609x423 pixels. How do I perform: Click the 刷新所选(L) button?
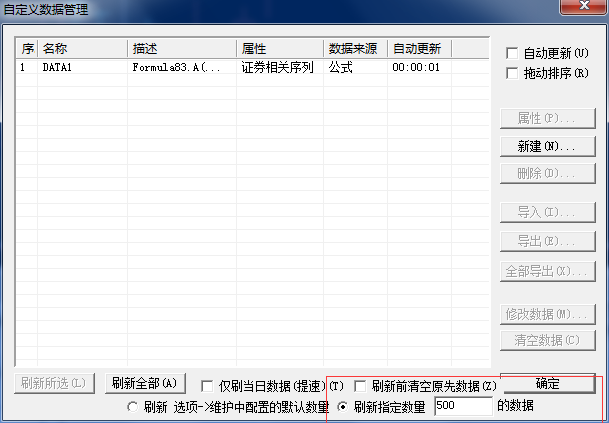54,383
